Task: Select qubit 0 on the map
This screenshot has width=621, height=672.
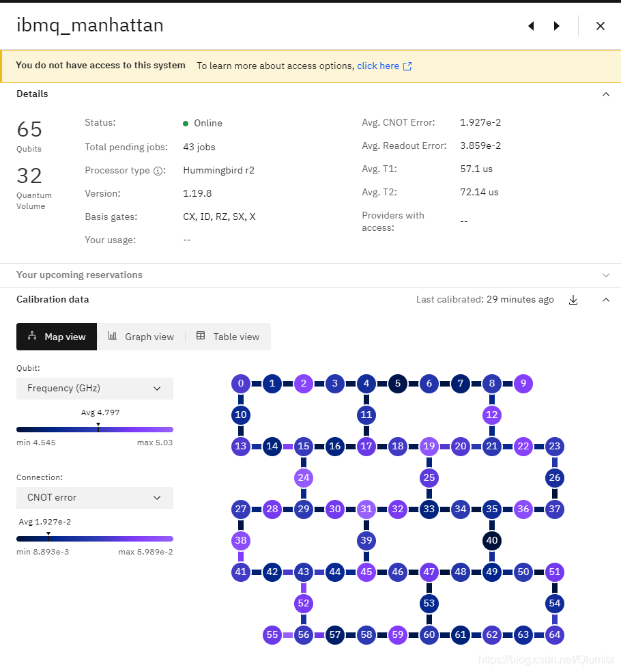Action: (241, 384)
